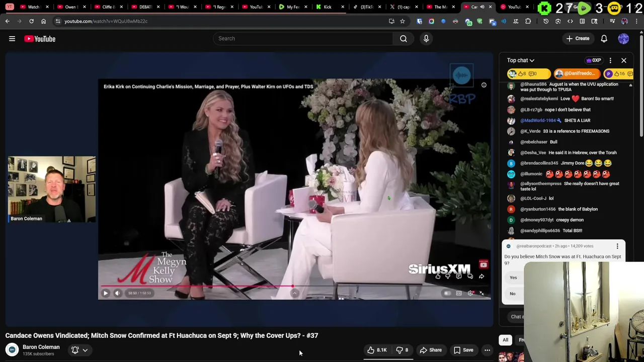644x362 pixels.
Task: Open the @Danifreedo pinned chat chip
Action: [577, 73]
